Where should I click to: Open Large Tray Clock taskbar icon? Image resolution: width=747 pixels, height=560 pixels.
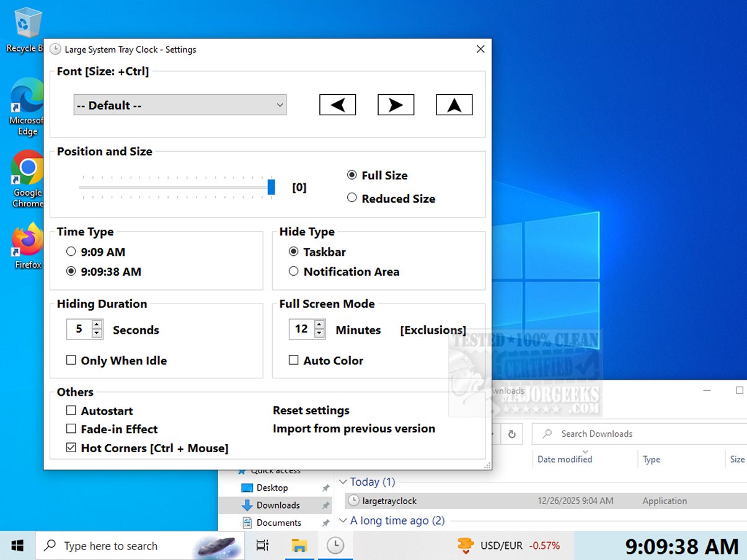coord(335,545)
